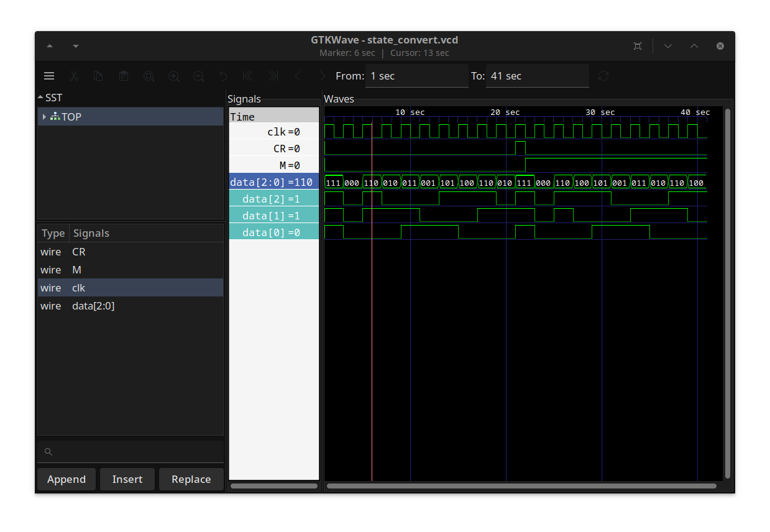Click the Cut traces scissors icon

74,76
